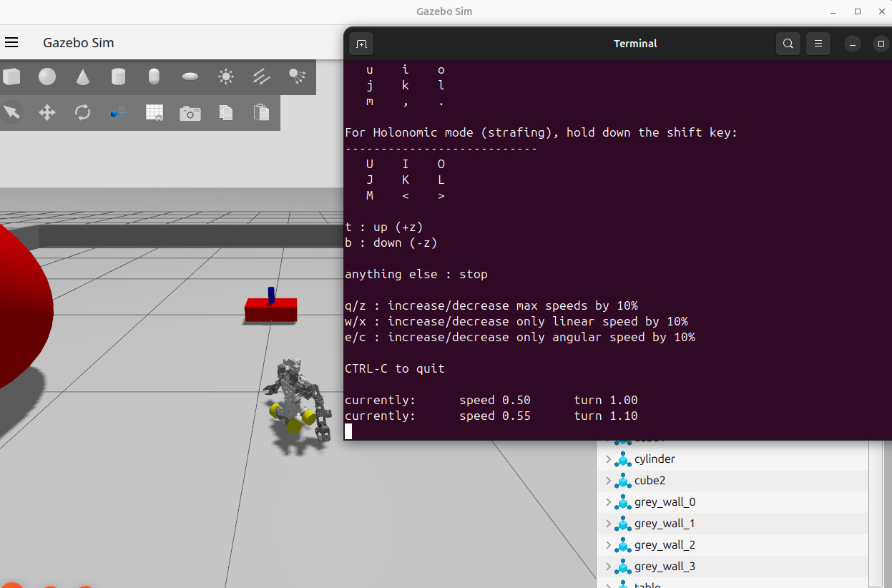This screenshot has height=588, width=892.
Task: Open the snap grid settings icon
Action: 155,112
